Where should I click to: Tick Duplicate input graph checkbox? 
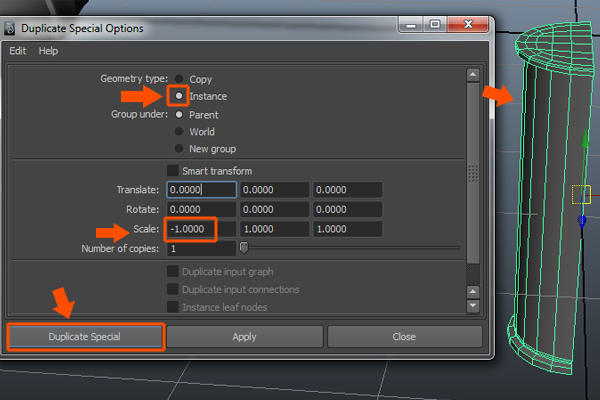[x=173, y=271]
